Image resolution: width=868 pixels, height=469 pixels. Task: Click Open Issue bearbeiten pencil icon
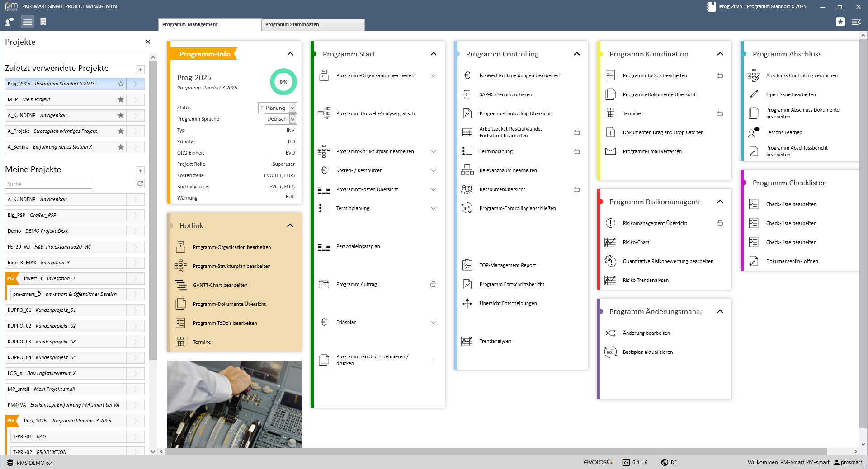(x=754, y=94)
